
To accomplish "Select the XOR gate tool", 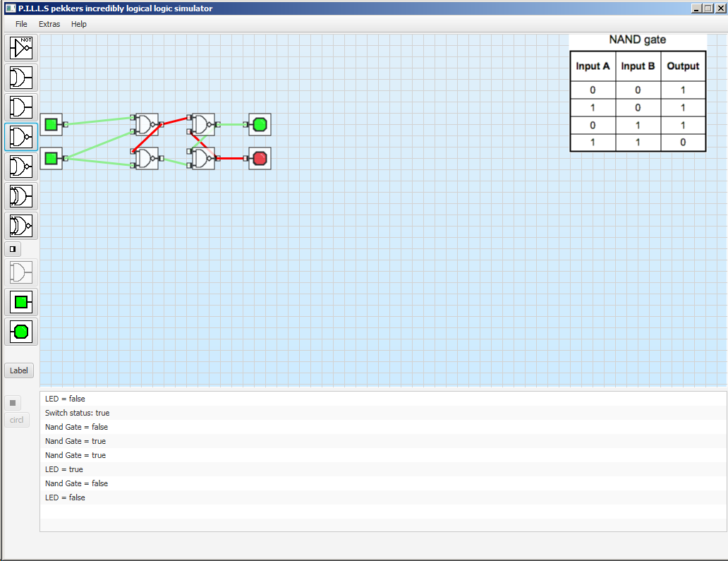I will pos(21,196).
